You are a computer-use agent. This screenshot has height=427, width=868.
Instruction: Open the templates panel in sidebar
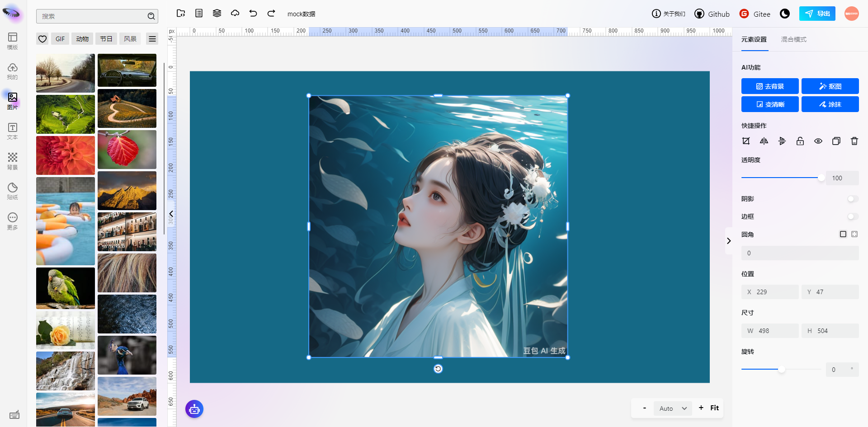(x=13, y=41)
